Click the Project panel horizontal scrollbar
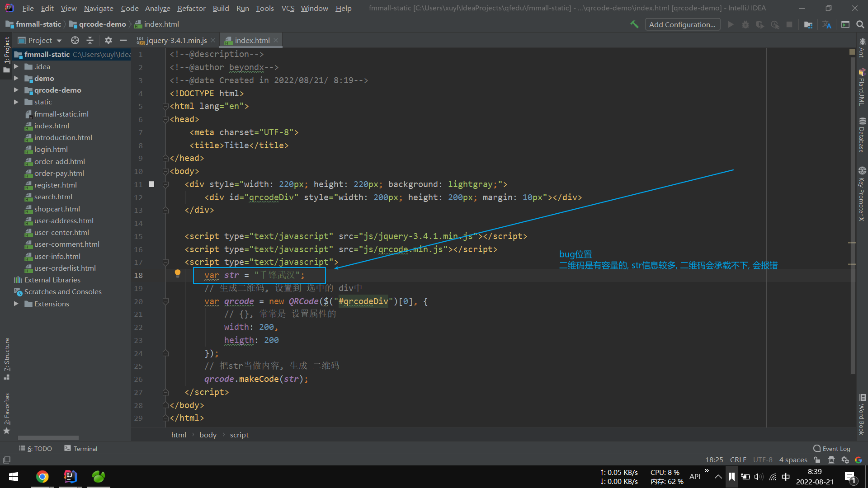Viewport: 868px width, 488px height. click(48, 438)
